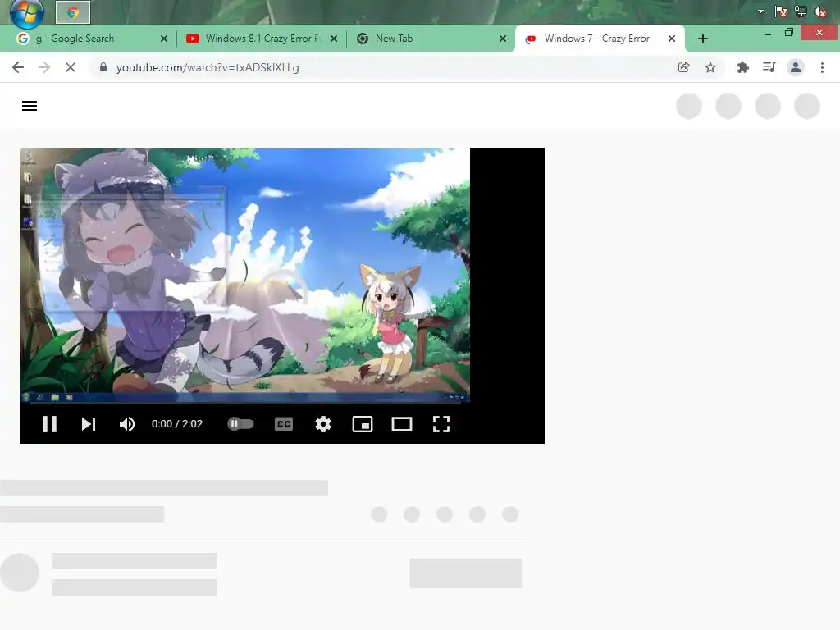This screenshot has height=630, width=840.
Task: Click the video progress bar
Action: 244,403
